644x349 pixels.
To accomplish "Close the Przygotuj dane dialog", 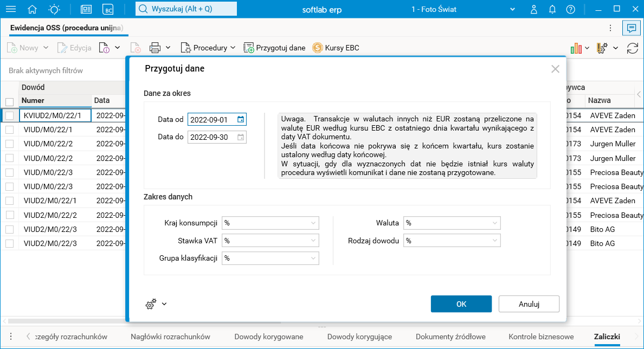I will click(555, 69).
